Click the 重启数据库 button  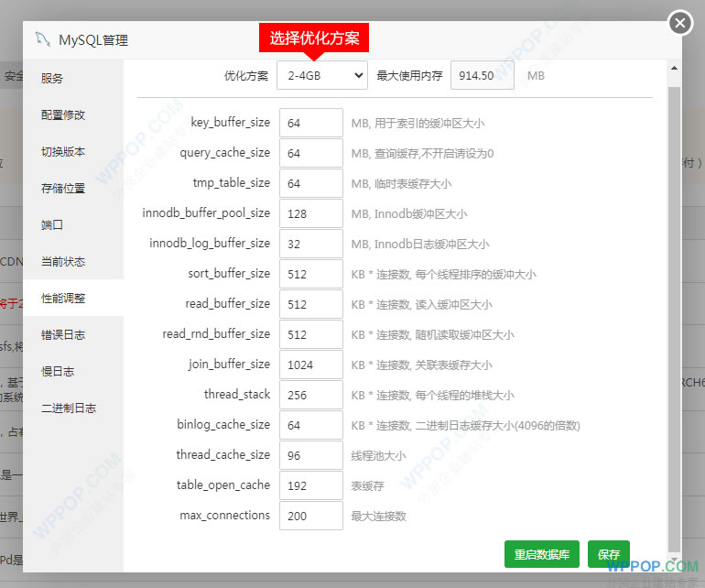(x=541, y=554)
